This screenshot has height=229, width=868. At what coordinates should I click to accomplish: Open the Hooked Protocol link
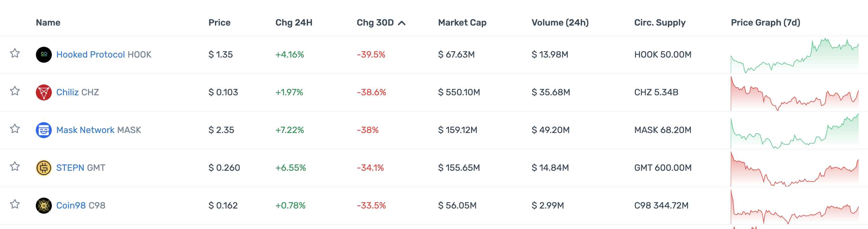(x=90, y=55)
